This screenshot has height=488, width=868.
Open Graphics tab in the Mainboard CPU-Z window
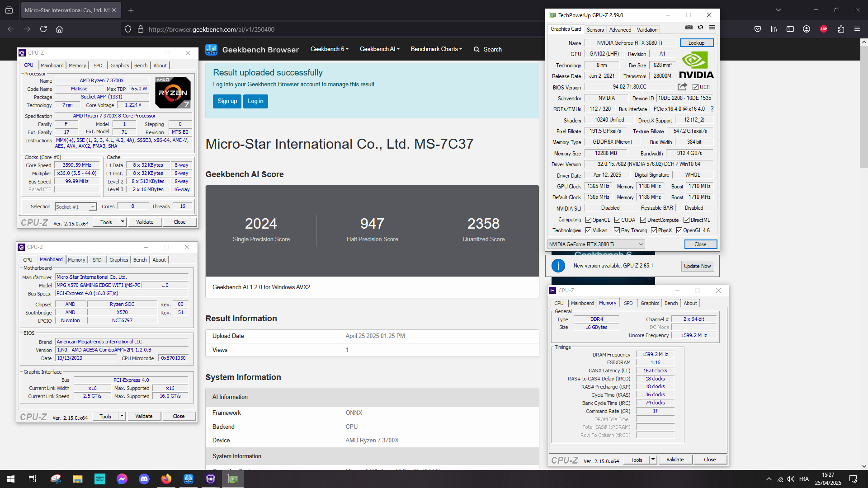point(119,260)
